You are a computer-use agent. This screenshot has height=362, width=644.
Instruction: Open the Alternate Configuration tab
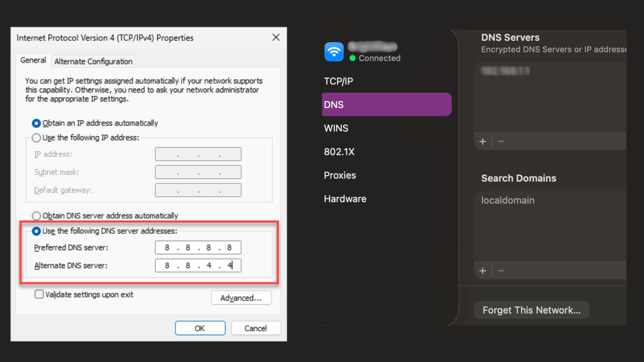tap(93, 62)
